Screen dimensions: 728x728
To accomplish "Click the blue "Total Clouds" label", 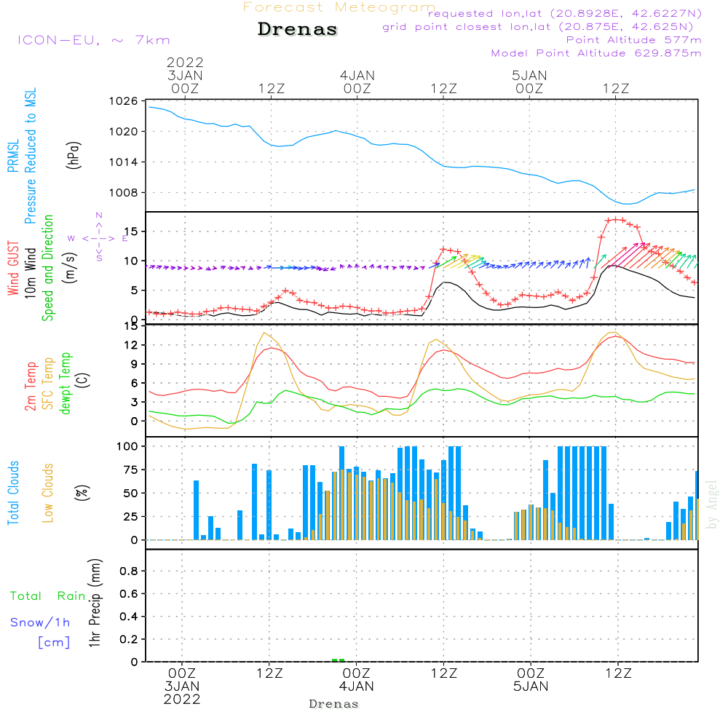I will pos(13,493).
